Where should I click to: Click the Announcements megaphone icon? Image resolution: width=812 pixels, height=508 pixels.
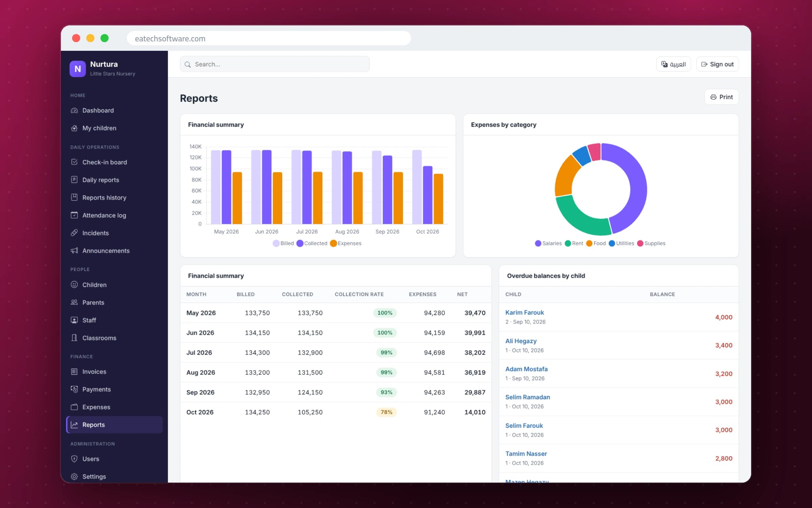click(74, 250)
